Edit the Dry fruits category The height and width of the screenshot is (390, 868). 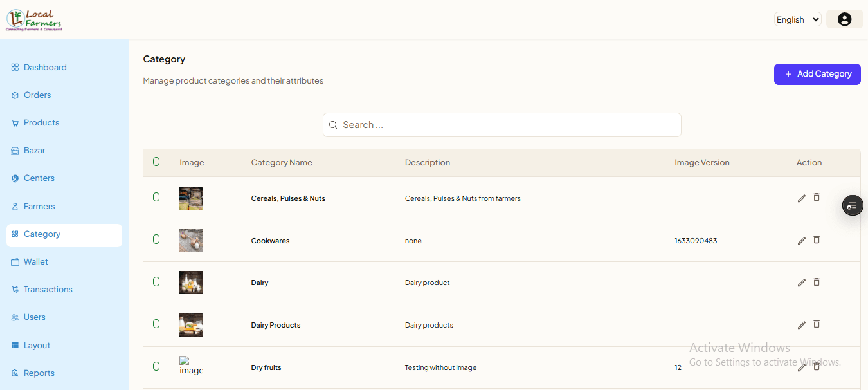(x=801, y=367)
